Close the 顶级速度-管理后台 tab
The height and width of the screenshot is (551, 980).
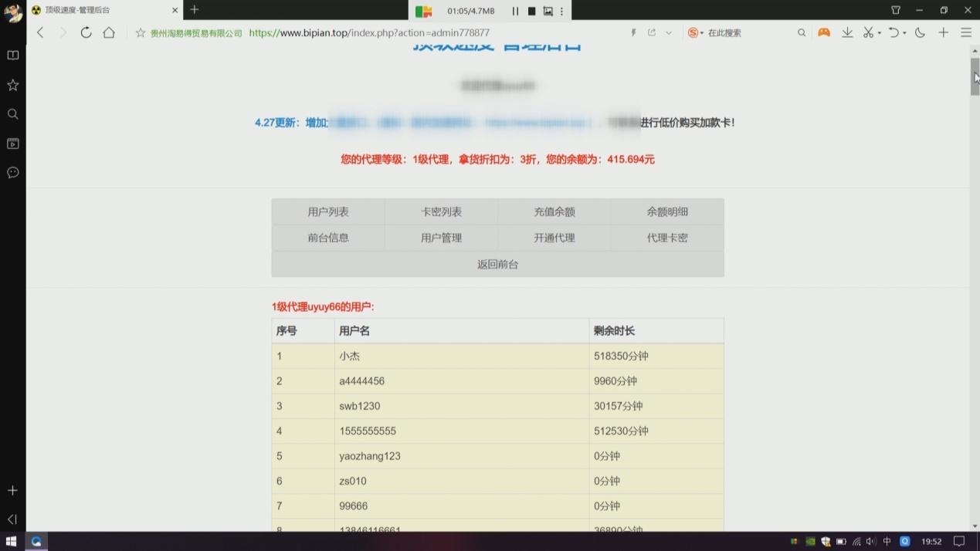pos(175,10)
